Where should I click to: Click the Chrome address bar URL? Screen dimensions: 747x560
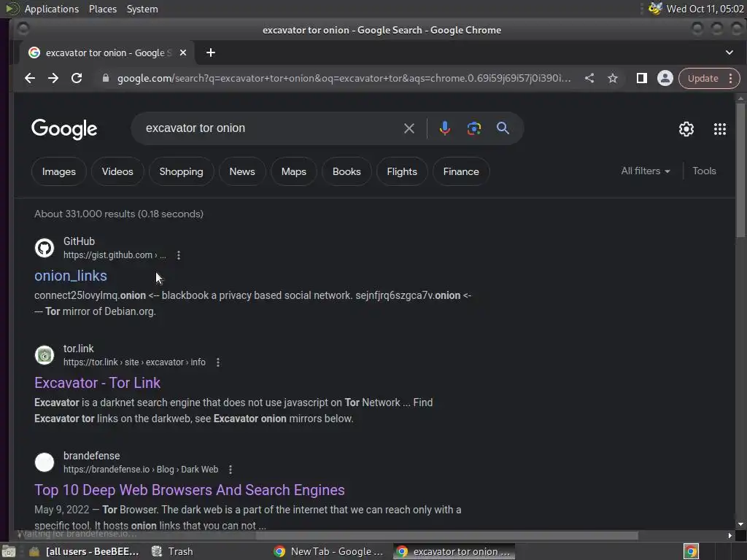click(x=343, y=78)
